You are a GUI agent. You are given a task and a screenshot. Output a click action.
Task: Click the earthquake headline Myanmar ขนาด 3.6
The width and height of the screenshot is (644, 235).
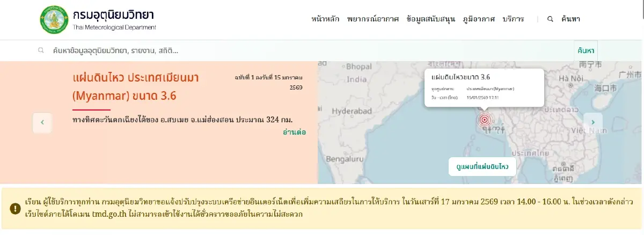click(x=135, y=87)
